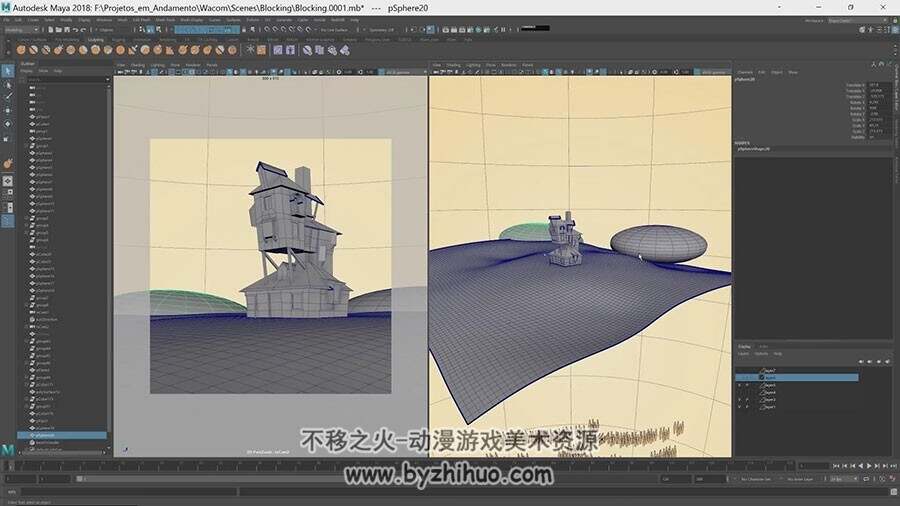900x506 pixels.
Task: Click the Save Scene icon in the status line
Action: click(67, 30)
